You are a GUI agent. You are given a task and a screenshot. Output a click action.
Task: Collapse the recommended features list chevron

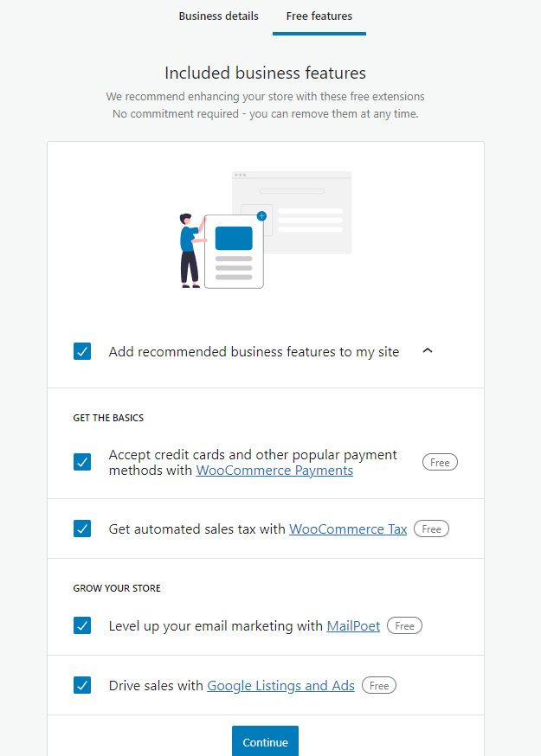428,351
